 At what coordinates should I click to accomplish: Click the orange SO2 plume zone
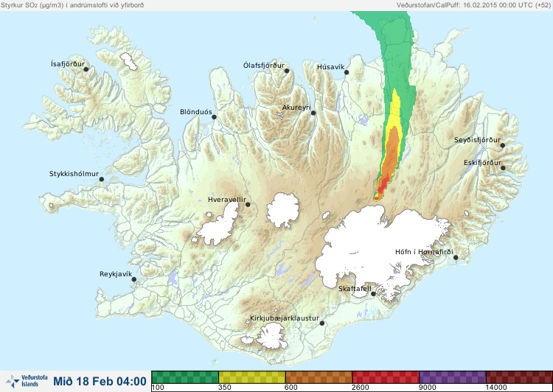point(392,152)
